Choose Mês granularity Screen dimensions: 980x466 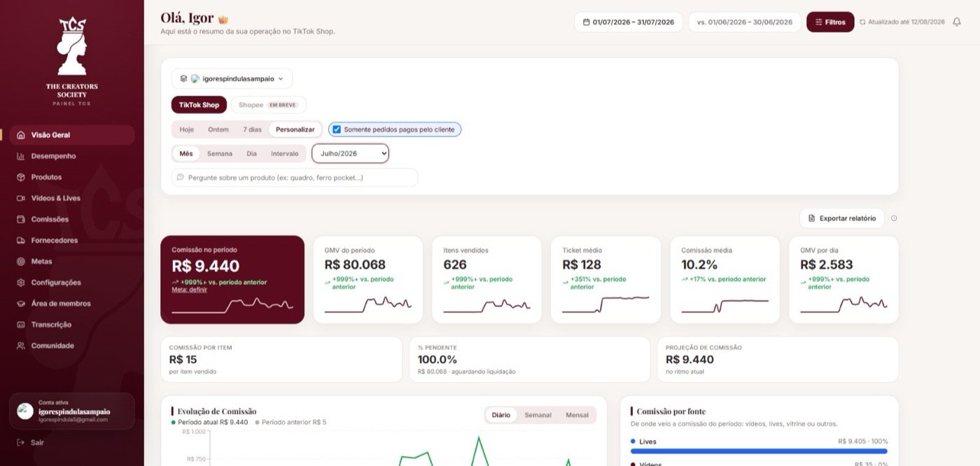186,153
